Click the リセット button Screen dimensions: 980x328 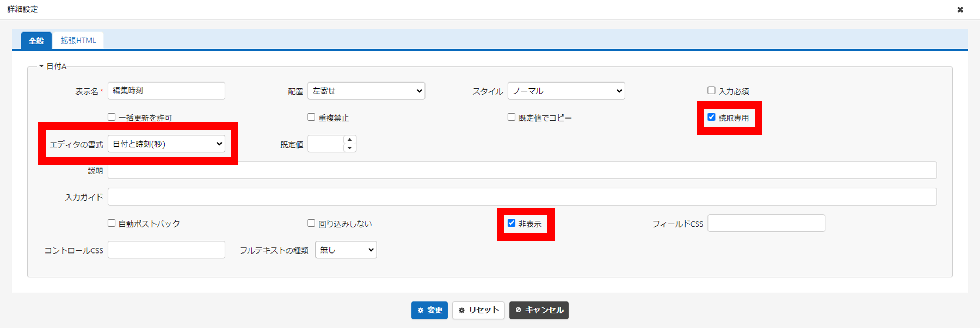[478, 310]
